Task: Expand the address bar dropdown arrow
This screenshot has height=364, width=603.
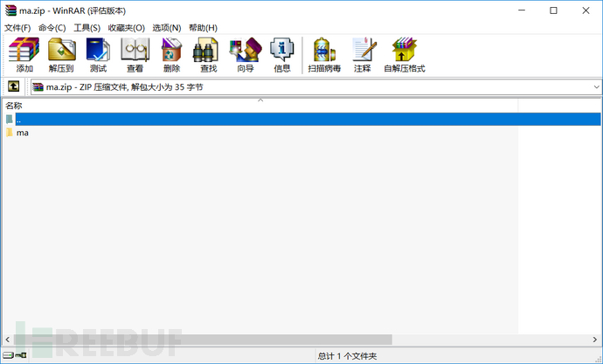Action: 596,87
